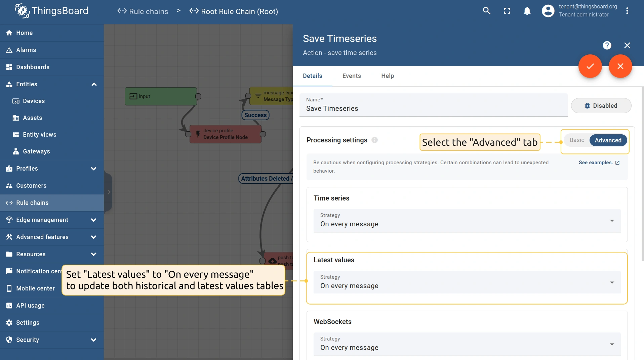Toggle fullscreen mode icon
Viewport: 644px width, 360px height.
click(x=507, y=11)
